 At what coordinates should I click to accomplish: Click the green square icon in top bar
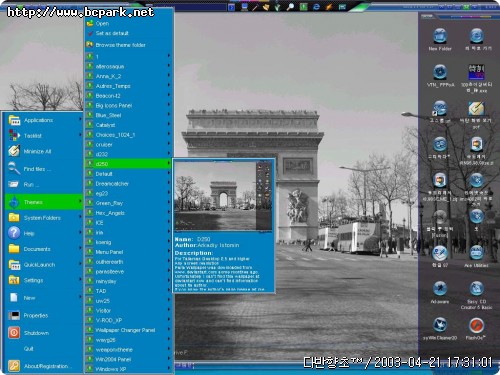pos(303,7)
